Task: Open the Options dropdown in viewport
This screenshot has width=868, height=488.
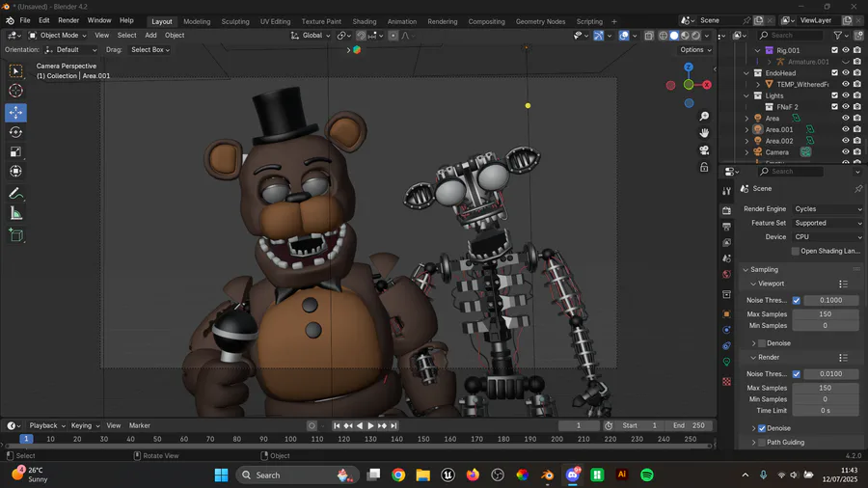Action: pos(695,50)
